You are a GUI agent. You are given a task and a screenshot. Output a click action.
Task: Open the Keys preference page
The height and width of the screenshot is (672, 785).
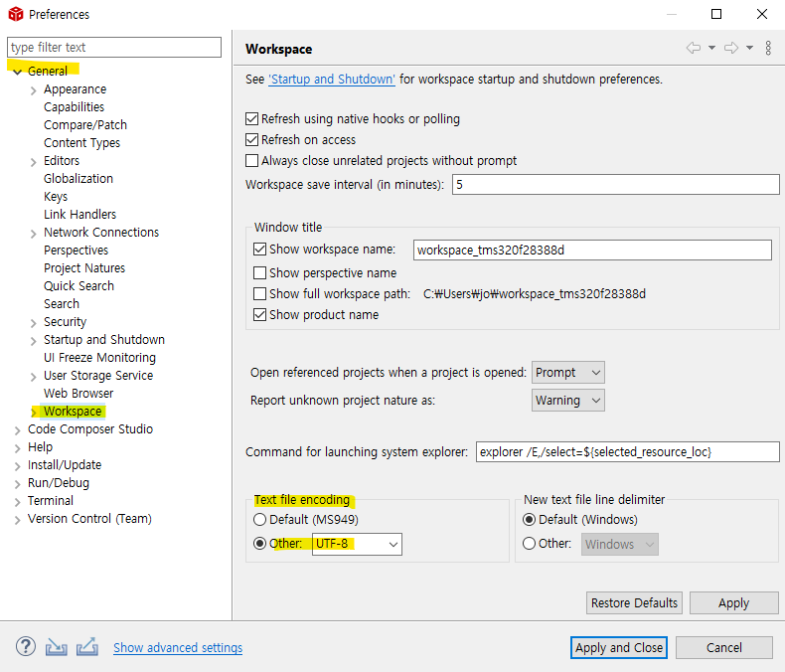point(56,196)
